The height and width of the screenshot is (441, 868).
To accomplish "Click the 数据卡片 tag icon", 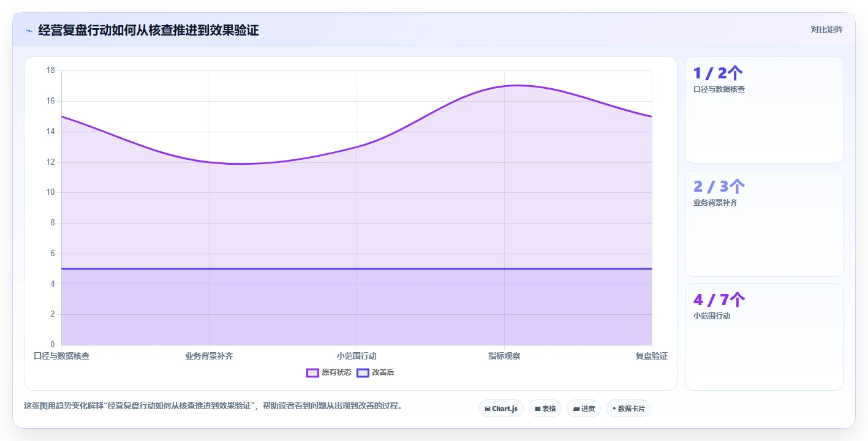I will coord(614,409).
